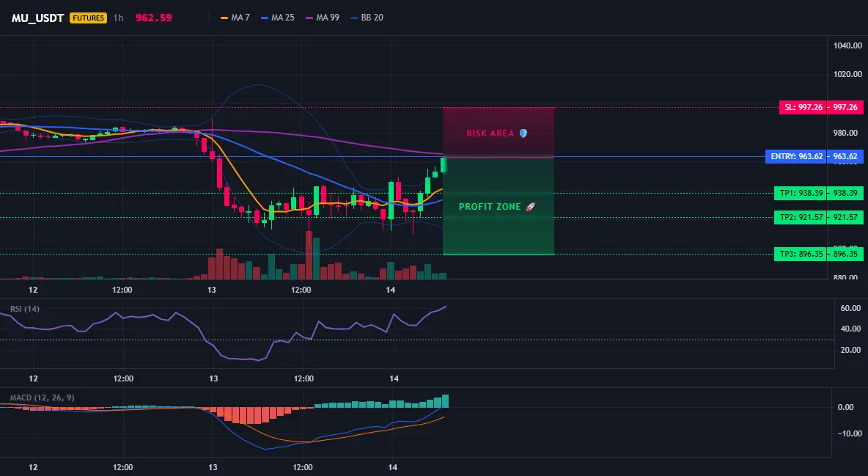
Task: Click the latest green candle at entry
Action: point(444,164)
